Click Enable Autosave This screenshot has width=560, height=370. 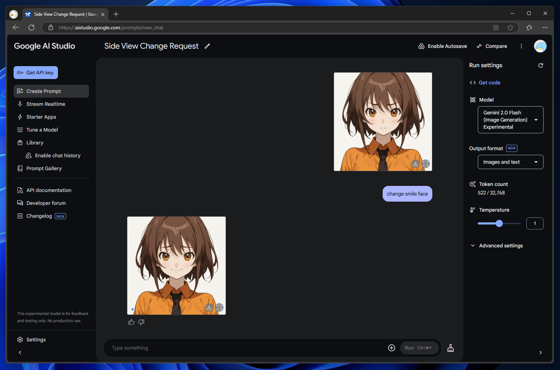[442, 46]
